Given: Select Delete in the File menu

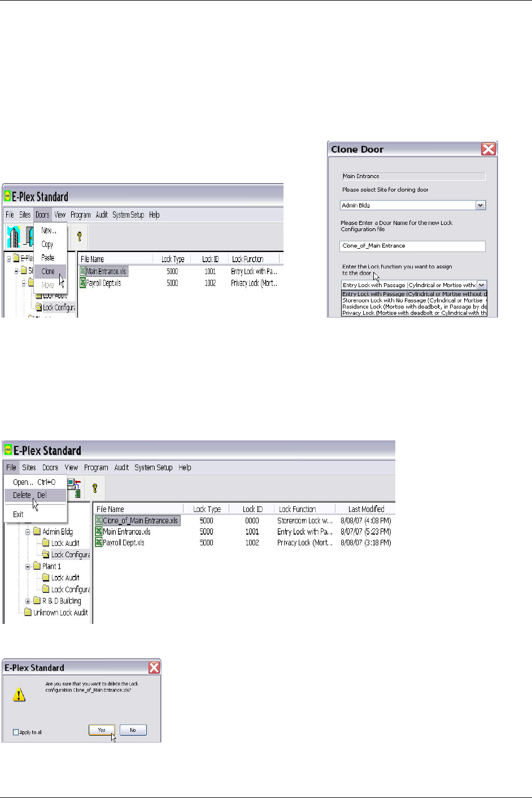Looking at the screenshot, I should coord(36,495).
